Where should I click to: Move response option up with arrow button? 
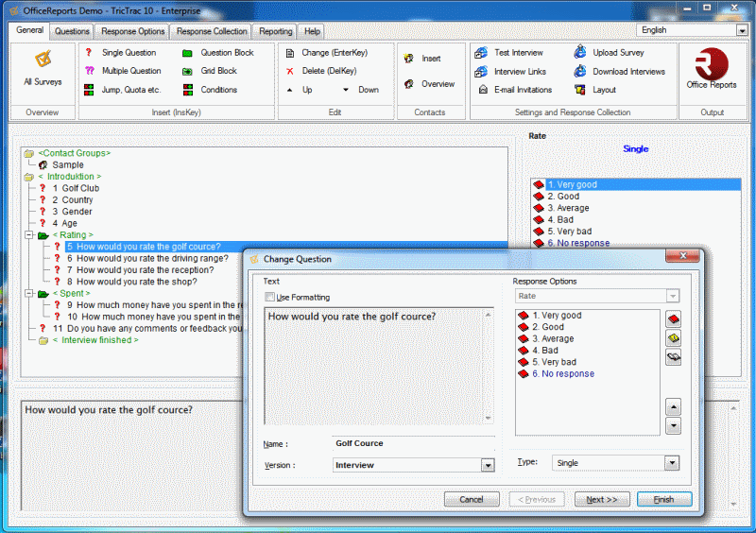tap(673, 407)
